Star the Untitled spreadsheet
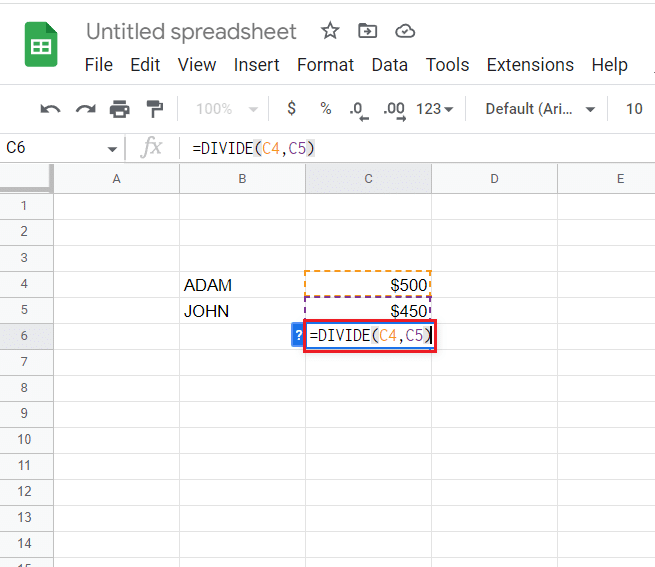 pyautogui.click(x=330, y=31)
